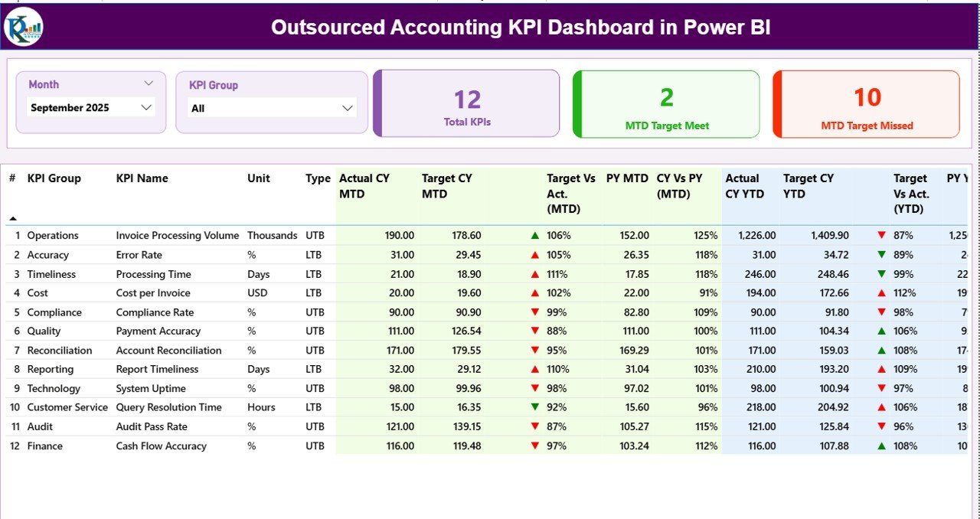Click the ascending sort arrow under the # header

click(x=14, y=217)
